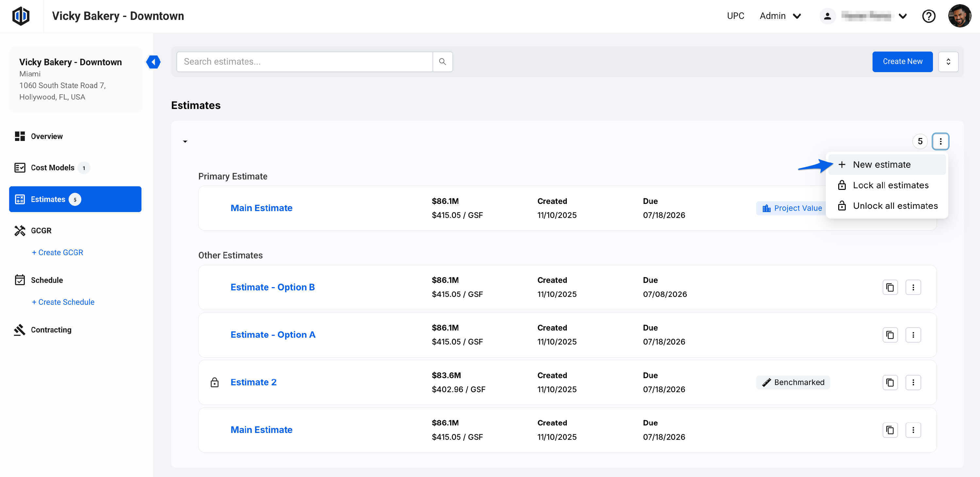
Task: Click the search magnifier icon
Action: tap(442, 62)
